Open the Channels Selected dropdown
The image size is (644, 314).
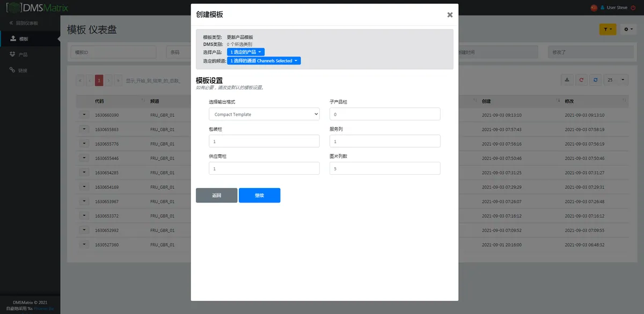264,61
